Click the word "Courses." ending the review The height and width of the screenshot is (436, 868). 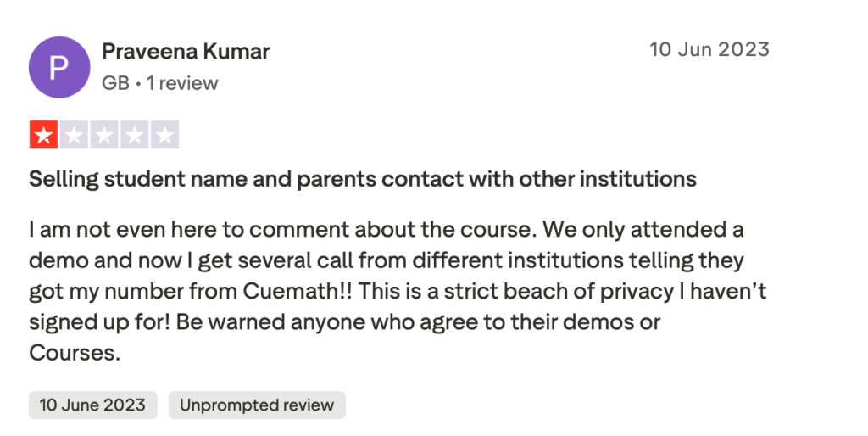click(75, 353)
